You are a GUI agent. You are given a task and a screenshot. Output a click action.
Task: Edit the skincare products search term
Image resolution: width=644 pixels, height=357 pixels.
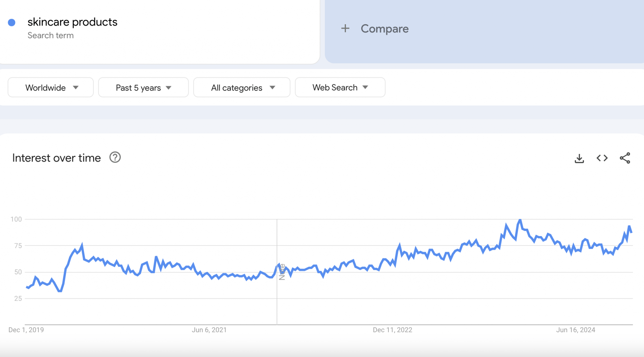tap(72, 22)
